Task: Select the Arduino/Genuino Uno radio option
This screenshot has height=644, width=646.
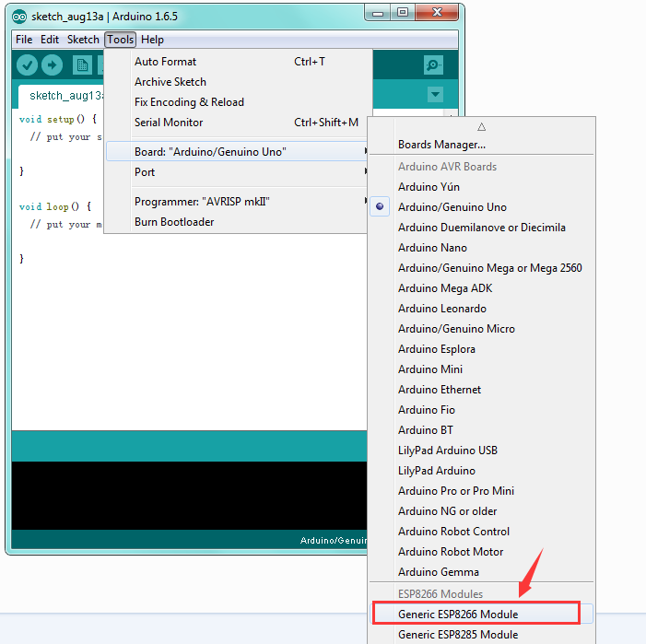Action: tap(452, 207)
